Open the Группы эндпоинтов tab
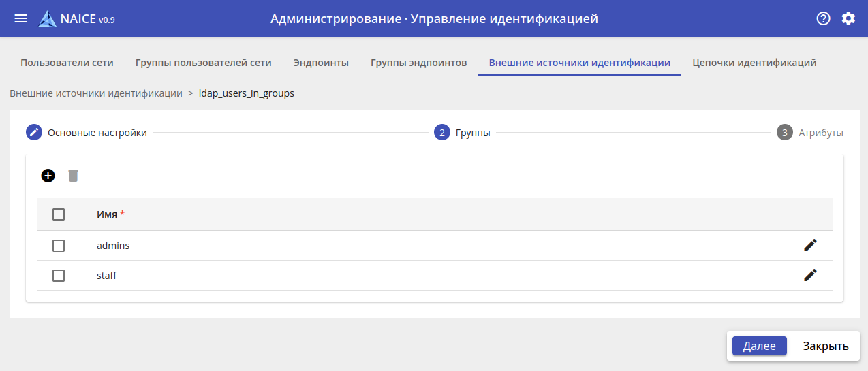 (418, 63)
